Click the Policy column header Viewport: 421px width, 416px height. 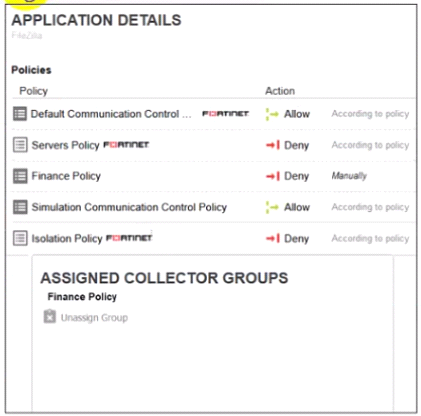(x=33, y=91)
